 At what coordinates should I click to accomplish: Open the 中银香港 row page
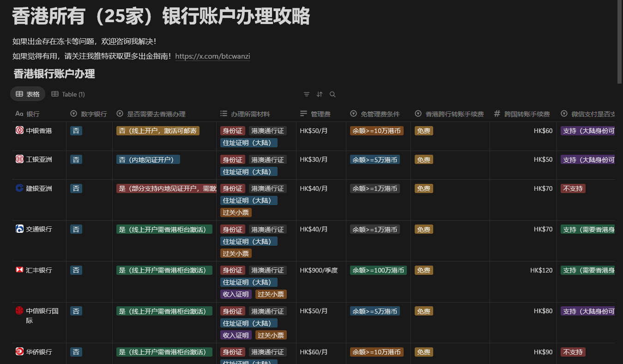[39, 131]
